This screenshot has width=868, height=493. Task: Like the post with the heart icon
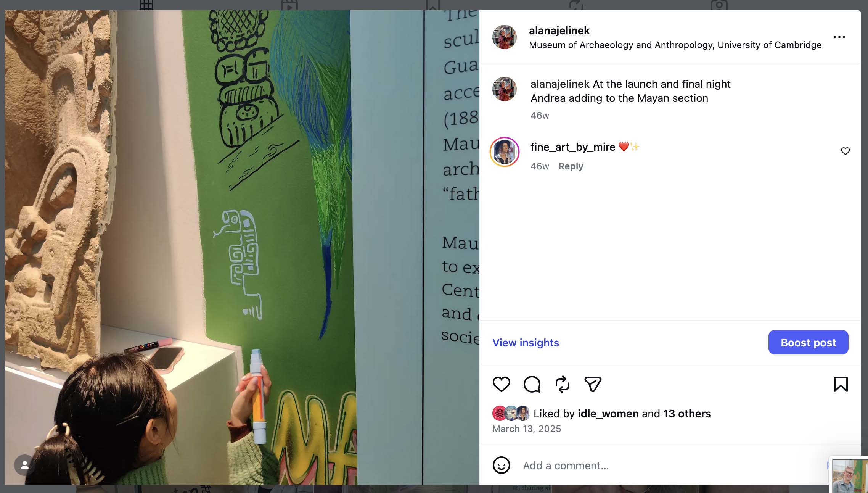(501, 384)
